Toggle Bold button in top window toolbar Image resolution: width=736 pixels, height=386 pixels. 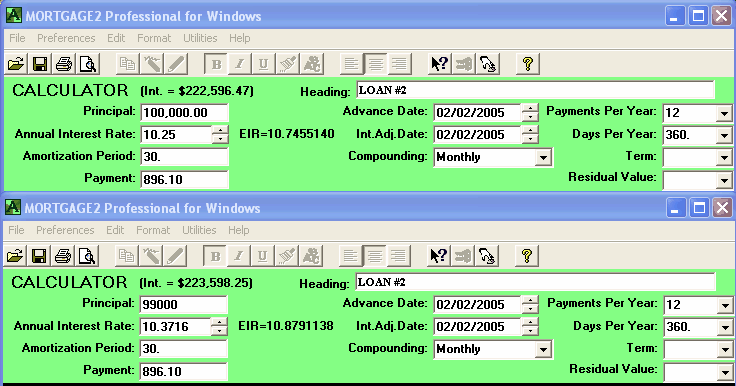click(216, 64)
